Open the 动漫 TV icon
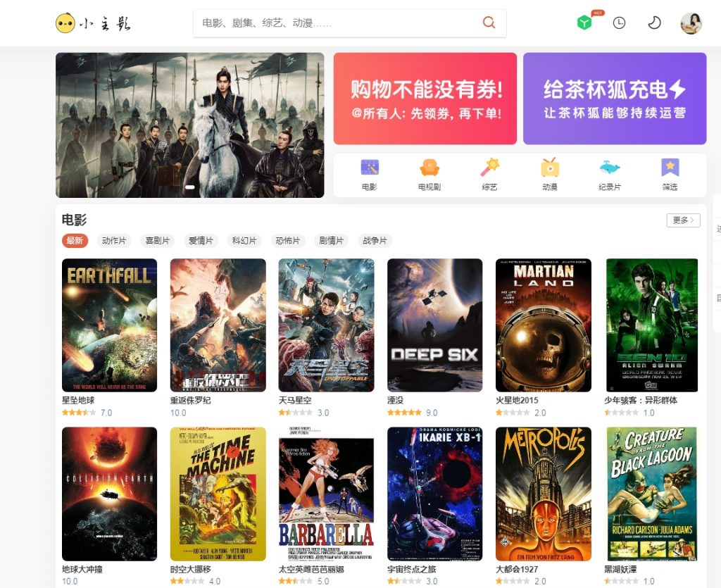This screenshot has width=721, height=588. (549, 168)
